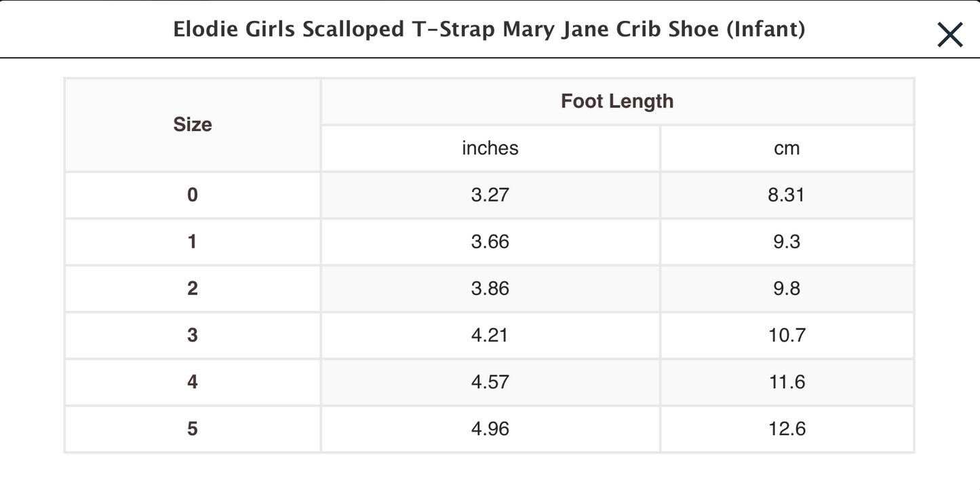Click the Size column header

(193, 125)
